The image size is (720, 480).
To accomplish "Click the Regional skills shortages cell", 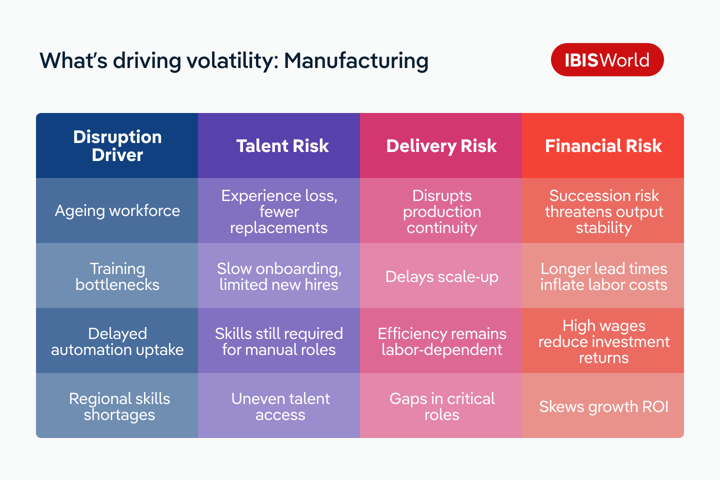I will tap(117, 406).
